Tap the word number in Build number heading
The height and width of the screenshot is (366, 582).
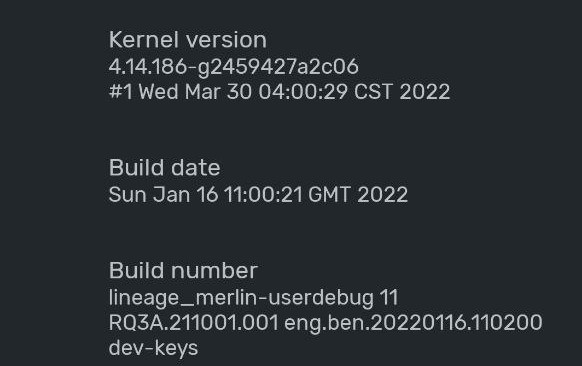tap(215, 270)
